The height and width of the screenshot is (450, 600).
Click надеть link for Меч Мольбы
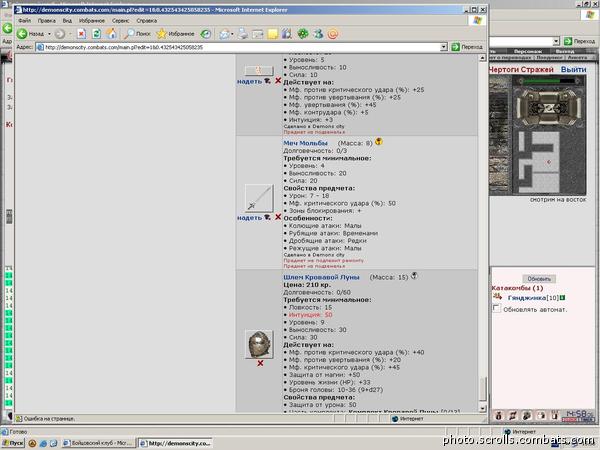click(249, 218)
